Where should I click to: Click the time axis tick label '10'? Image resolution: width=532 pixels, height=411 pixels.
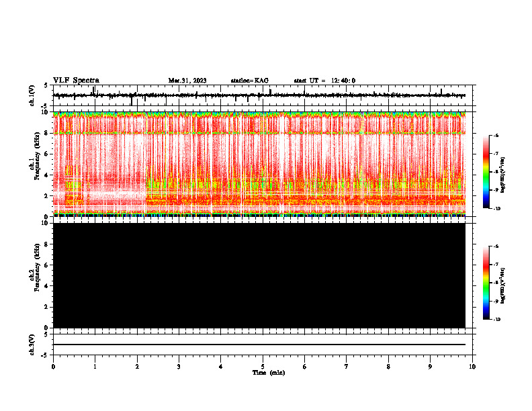[x=472, y=367]
